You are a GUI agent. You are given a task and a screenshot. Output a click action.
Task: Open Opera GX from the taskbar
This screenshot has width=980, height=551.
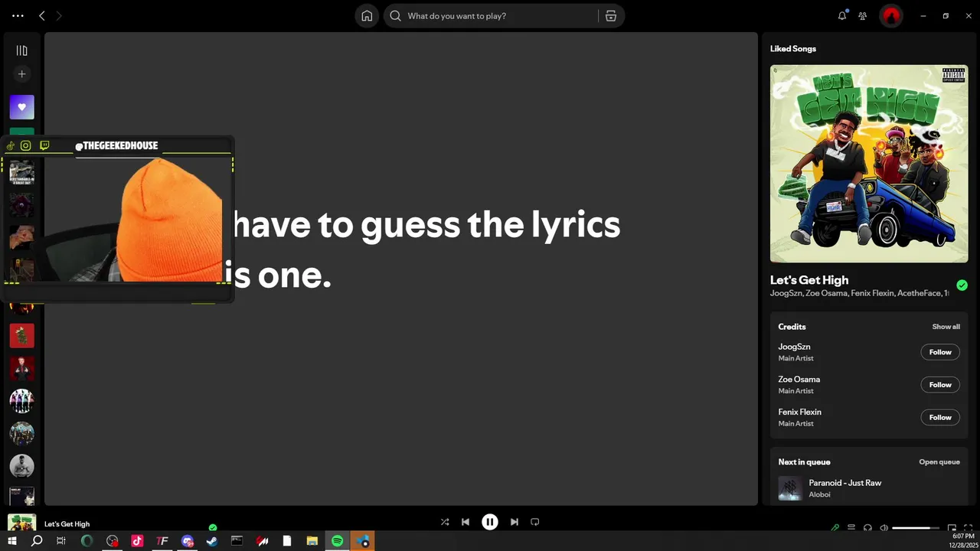pos(87,541)
